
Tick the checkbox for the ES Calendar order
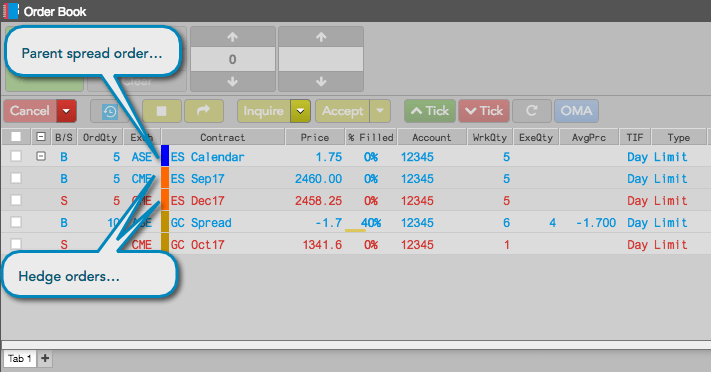tap(16, 157)
